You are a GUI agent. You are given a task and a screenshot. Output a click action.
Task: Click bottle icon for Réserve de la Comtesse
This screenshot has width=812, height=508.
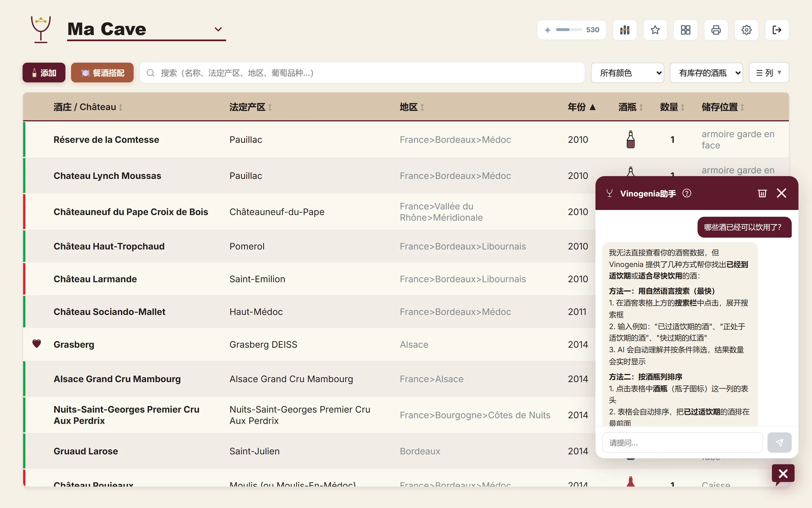[x=630, y=139]
